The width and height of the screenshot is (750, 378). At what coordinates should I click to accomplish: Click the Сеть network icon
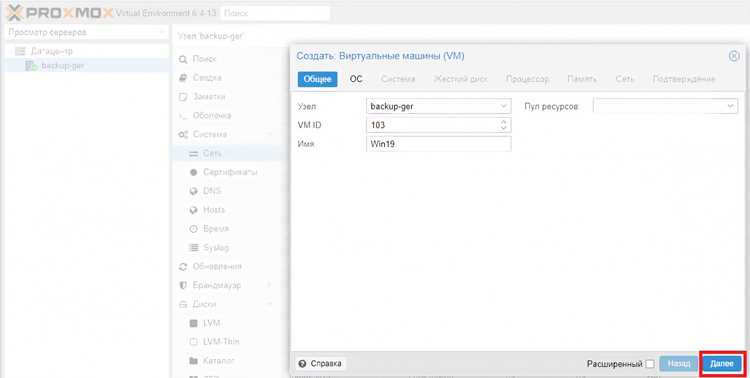193,154
